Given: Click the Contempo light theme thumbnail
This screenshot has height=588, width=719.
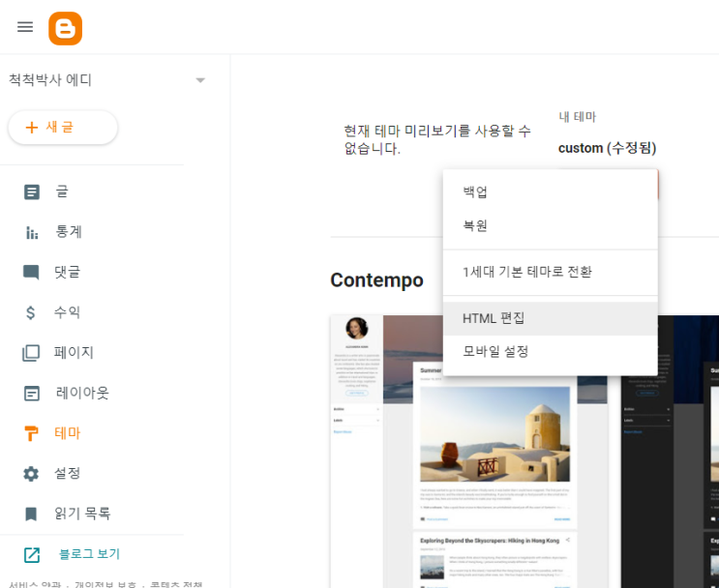Looking at the screenshot, I should 468,452.
